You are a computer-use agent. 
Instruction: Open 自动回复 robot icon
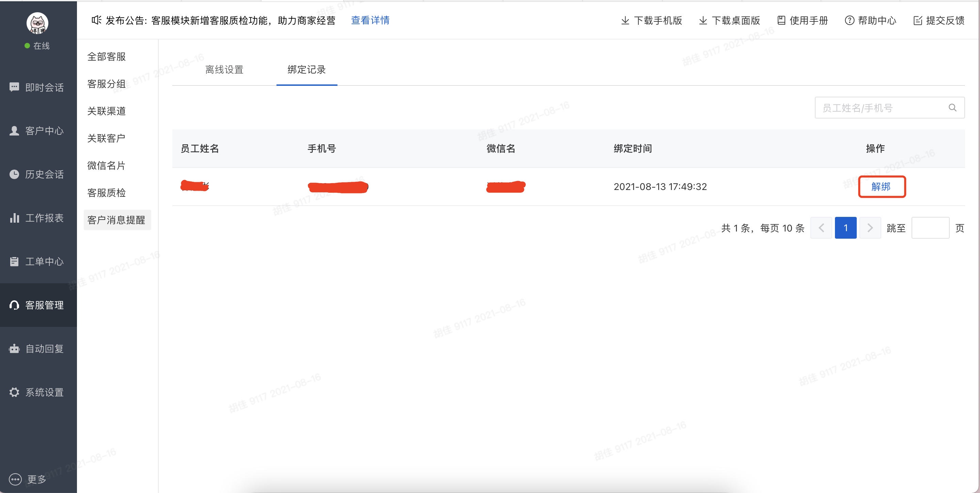(x=14, y=348)
